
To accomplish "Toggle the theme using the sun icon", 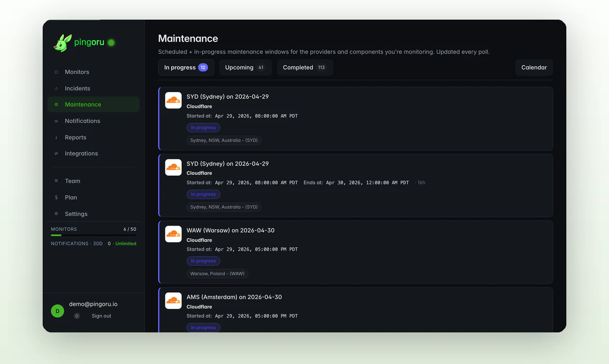I will [77, 316].
